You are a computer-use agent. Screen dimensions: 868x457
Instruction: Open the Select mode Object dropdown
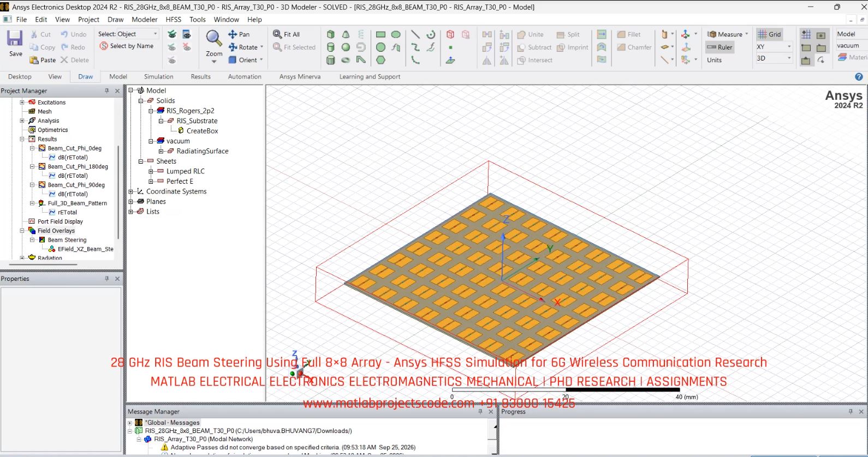(x=137, y=34)
